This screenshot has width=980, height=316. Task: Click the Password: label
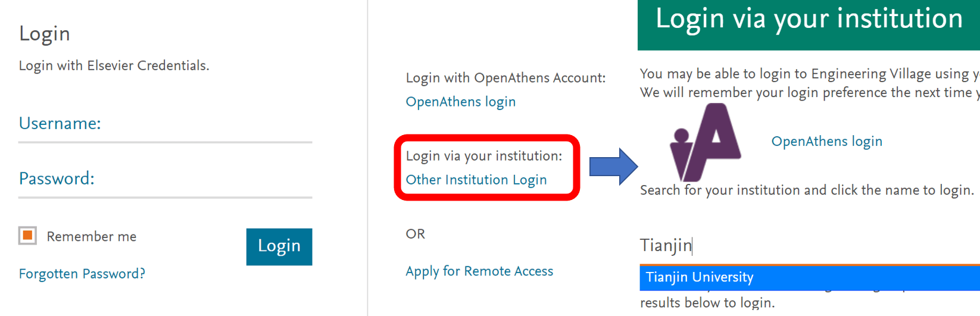click(57, 179)
